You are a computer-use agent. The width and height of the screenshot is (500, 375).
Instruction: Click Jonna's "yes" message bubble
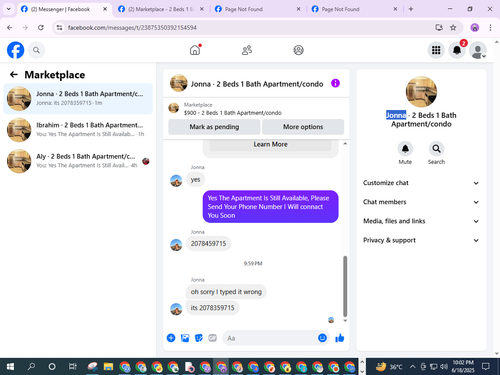195,179
